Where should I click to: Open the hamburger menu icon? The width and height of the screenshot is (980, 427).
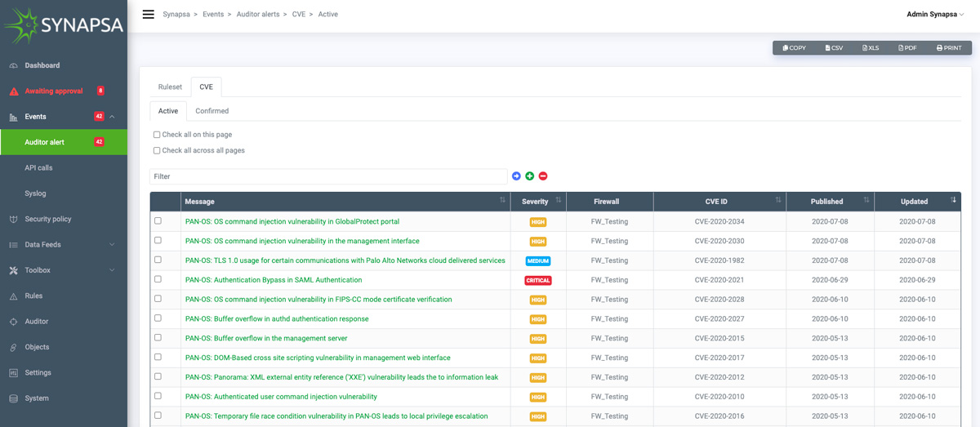point(148,14)
